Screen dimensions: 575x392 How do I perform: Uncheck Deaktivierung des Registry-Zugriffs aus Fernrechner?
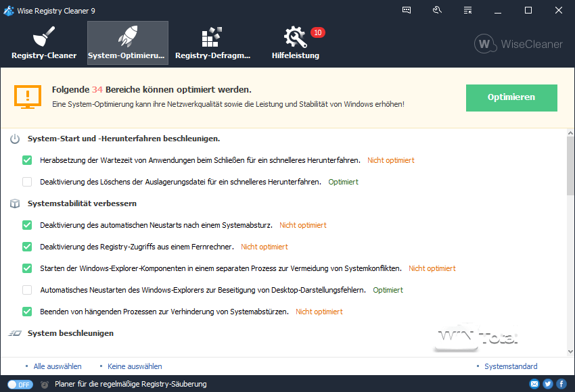click(x=27, y=247)
